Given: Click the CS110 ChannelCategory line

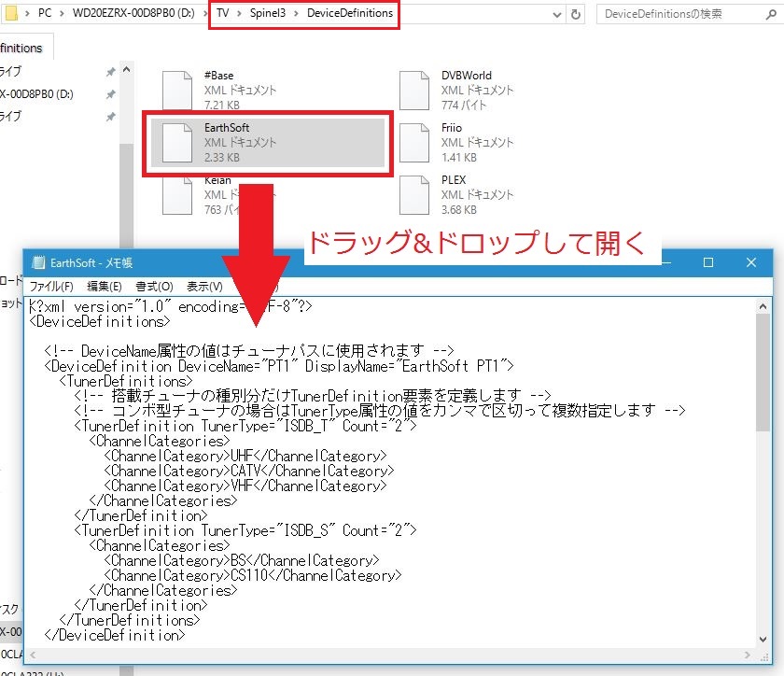Looking at the screenshot, I should pos(253,575).
